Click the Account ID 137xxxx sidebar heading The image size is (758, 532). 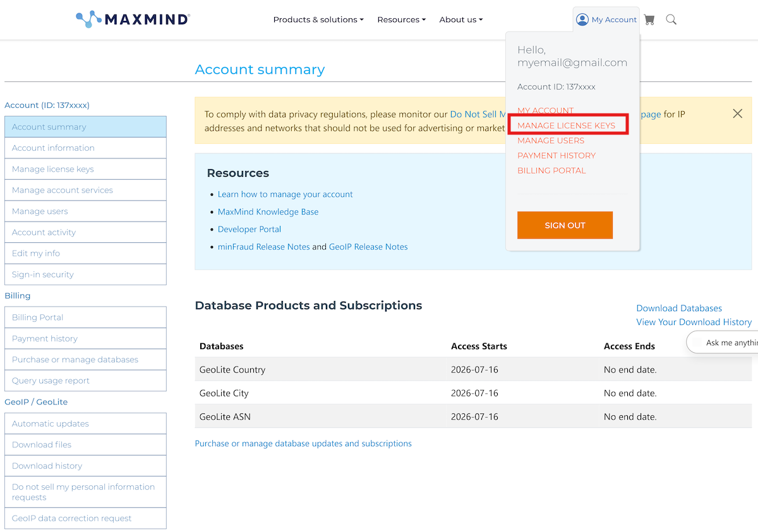pyautogui.click(x=47, y=105)
